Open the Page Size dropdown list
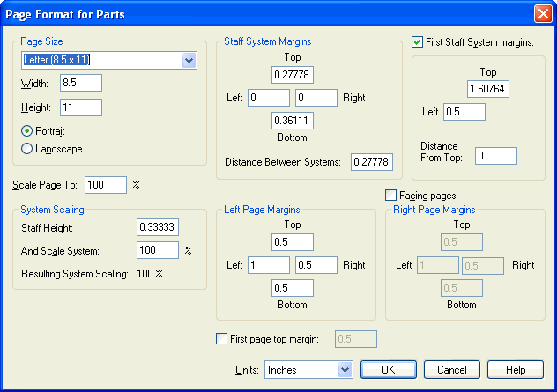 [189, 60]
